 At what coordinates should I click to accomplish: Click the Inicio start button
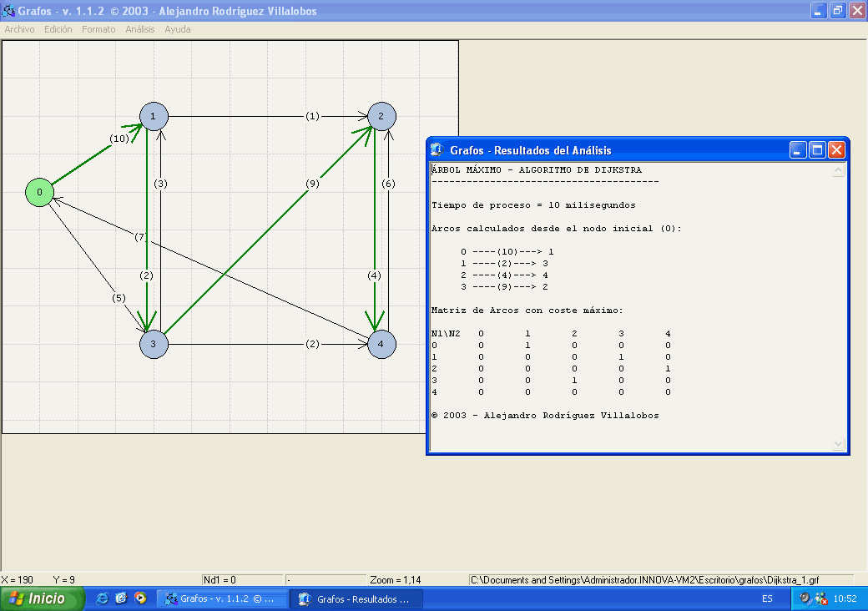click(43, 598)
